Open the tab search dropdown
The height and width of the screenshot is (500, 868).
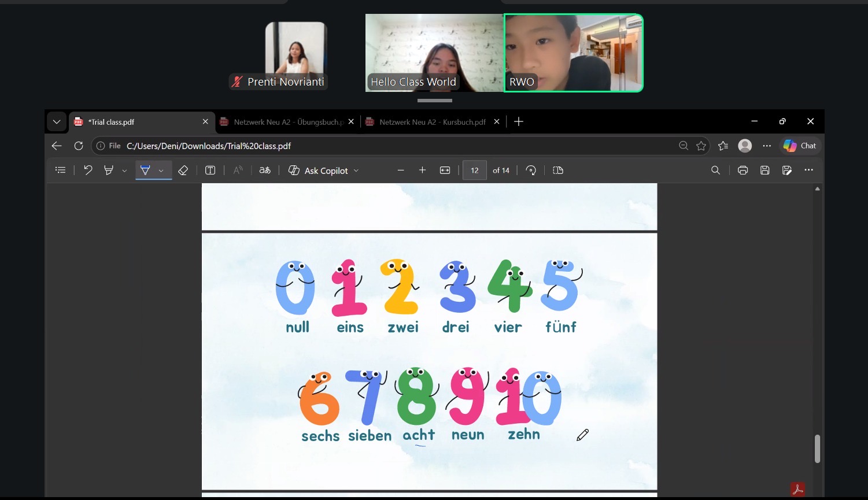coord(57,122)
